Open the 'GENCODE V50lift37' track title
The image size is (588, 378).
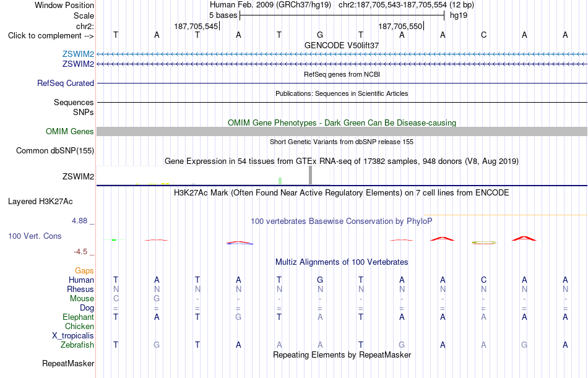(x=342, y=45)
